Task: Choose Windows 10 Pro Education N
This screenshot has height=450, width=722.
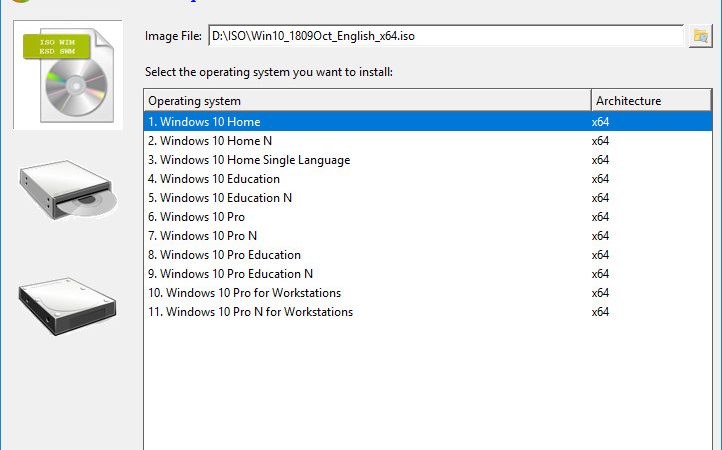Action: [428, 274]
